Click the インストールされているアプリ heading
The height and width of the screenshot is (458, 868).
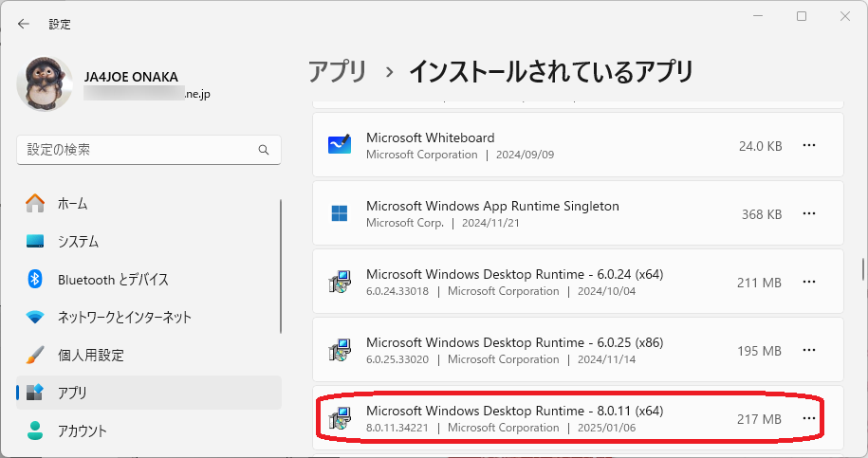pyautogui.click(x=551, y=71)
